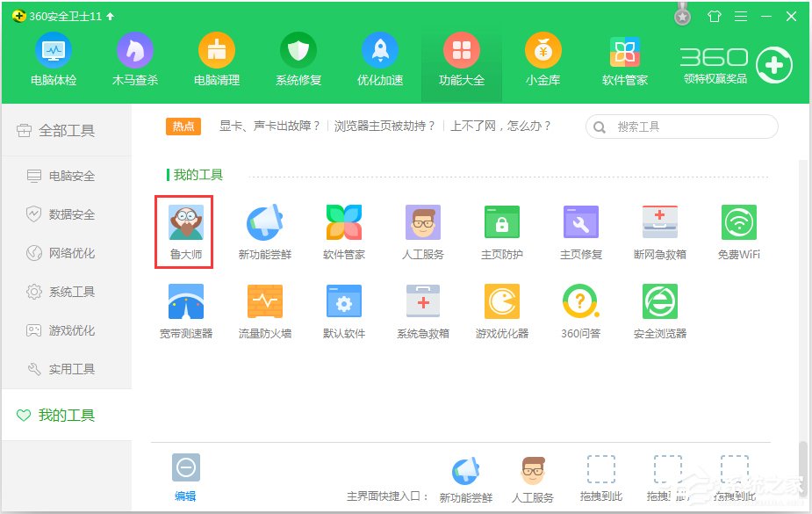Switch to the 功能大全 tab

pos(461,59)
